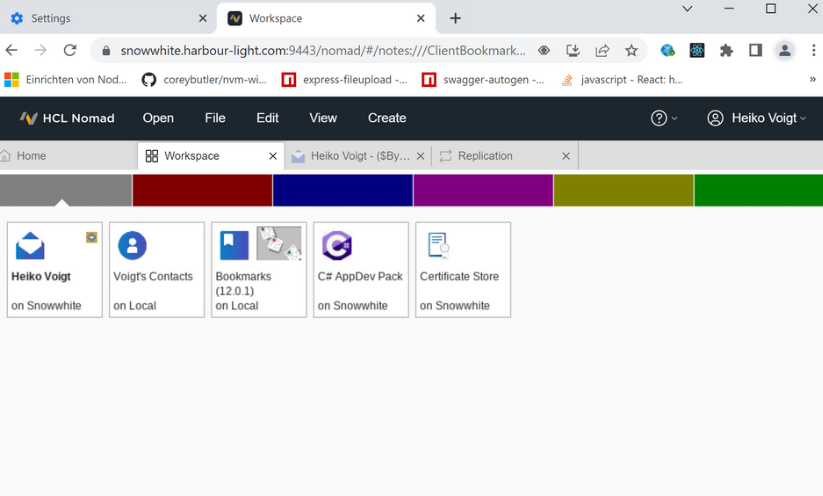Open the tab search chevron
Screen dimensions: 823x496
point(687,8)
